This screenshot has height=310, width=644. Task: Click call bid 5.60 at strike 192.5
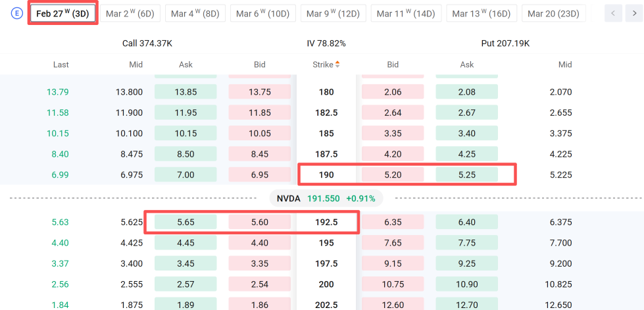click(260, 222)
